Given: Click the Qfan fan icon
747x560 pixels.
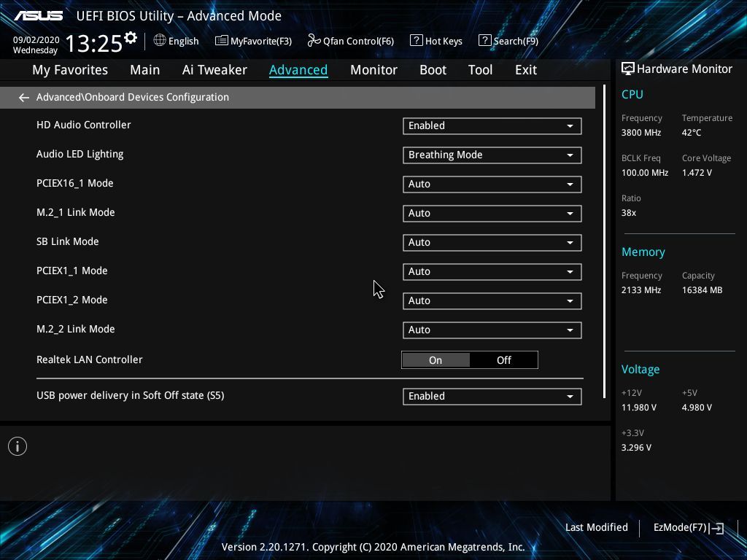Looking at the screenshot, I should tap(314, 41).
